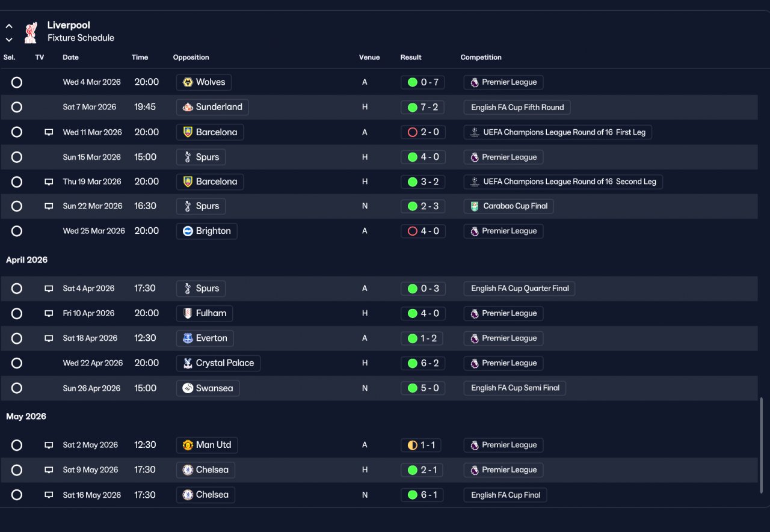Open Crystal Palace opposition button
770x532 pixels.
218,363
